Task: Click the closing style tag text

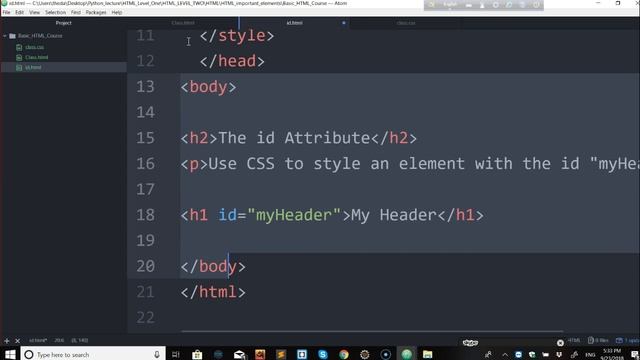Action: coord(237,36)
